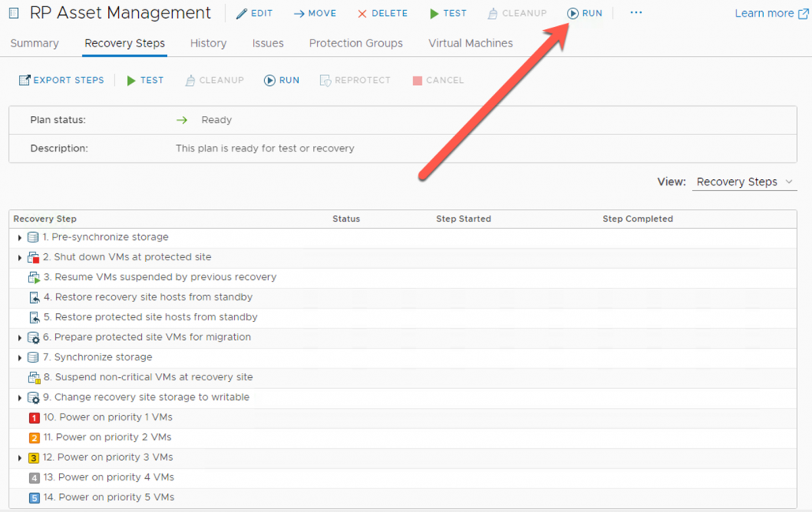The height and width of the screenshot is (512, 812).
Task: Click the Export Steps icon
Action: pyautogui.click(x=26, y=80)
